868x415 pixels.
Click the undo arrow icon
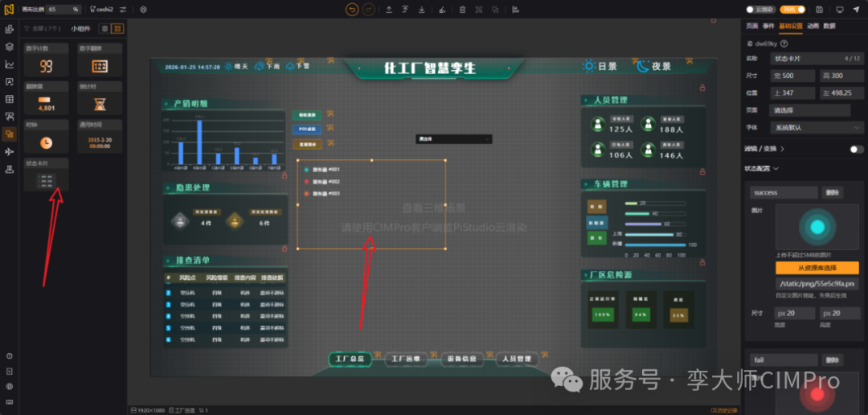(352, 10)
